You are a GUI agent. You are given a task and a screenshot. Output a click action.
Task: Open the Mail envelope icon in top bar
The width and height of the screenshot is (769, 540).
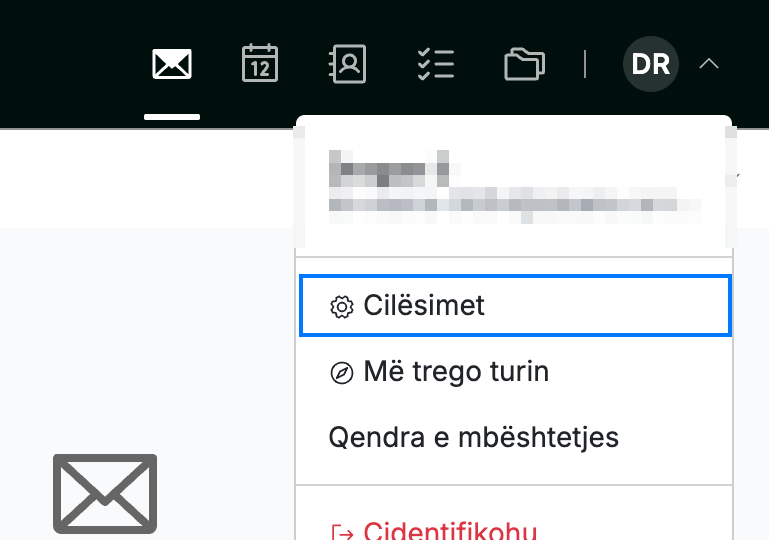coord(172,64)
